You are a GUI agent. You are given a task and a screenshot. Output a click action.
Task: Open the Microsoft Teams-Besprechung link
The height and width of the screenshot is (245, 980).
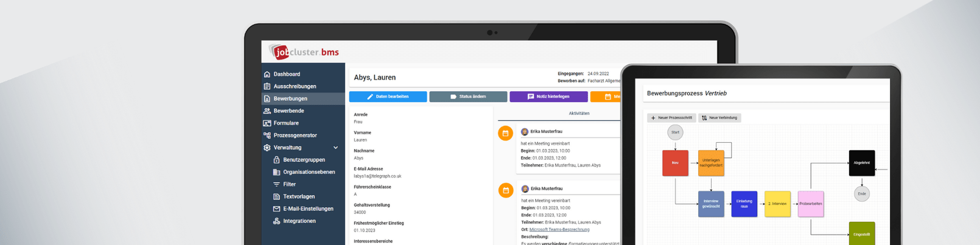coord(559,230)
